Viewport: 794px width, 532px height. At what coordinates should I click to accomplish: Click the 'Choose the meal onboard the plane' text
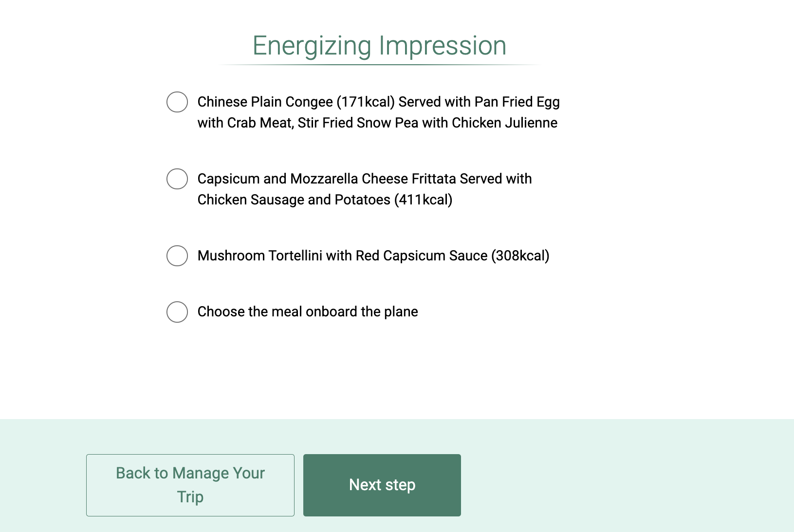point(308,312)
